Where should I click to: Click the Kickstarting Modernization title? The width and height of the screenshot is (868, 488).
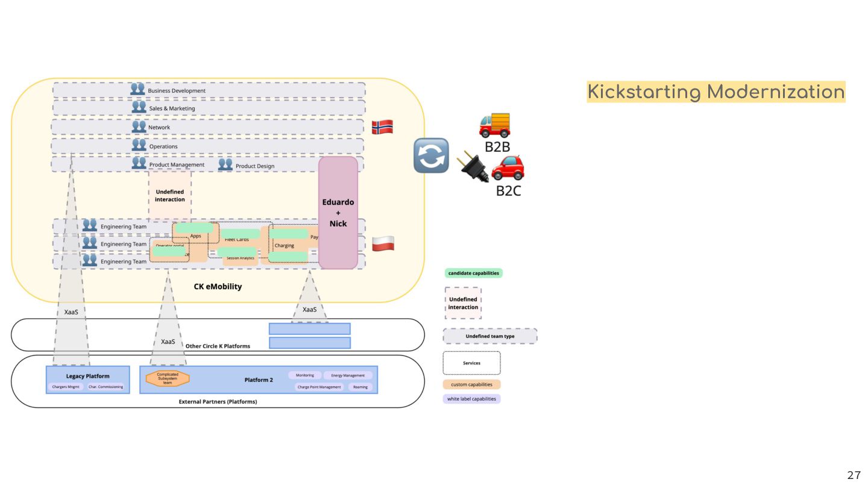(x=716, y=92)
